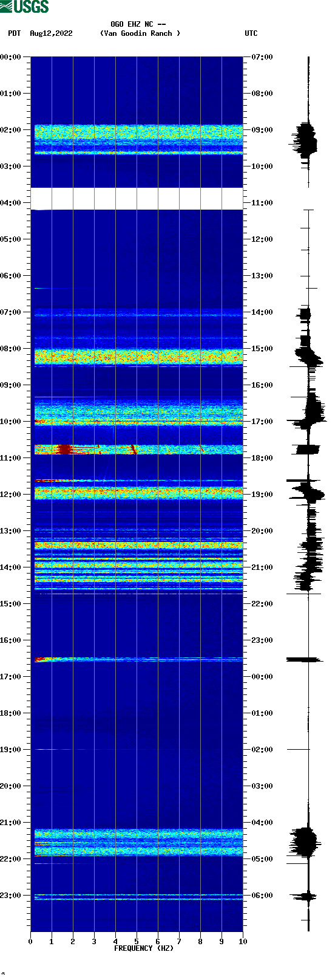Click the 21:00 PDT time label
The height and width of the screenshot is (980, 335).
11,823
